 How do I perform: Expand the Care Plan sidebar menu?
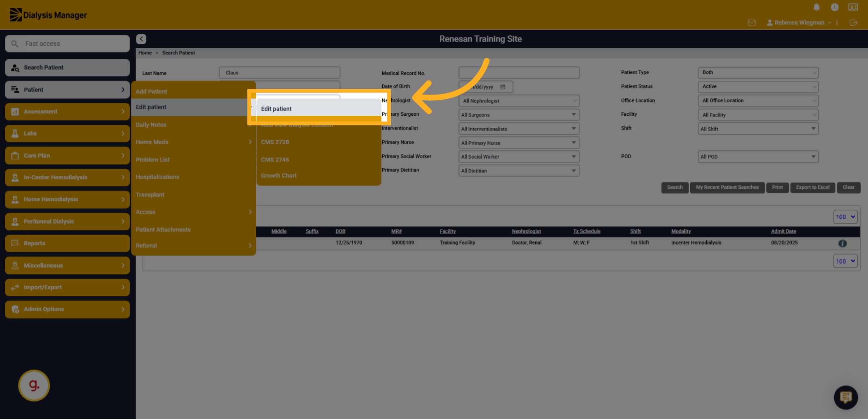pos(67,155)
